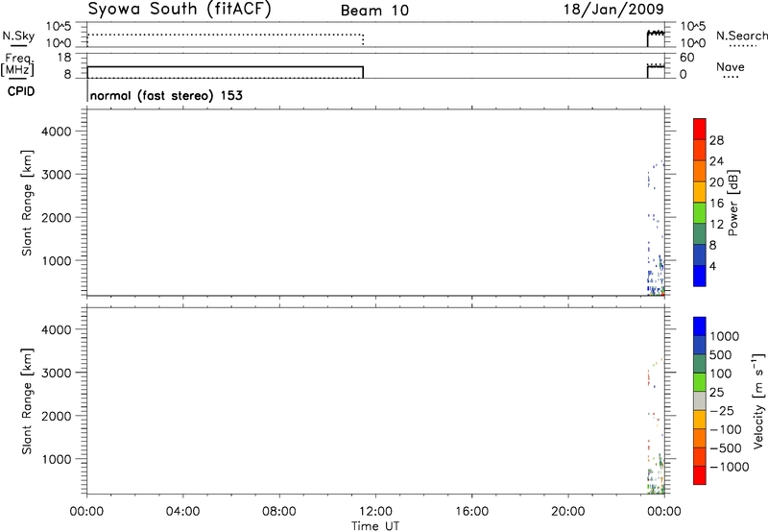Viewport: 768px width, 532px height.
Task: Select the Velocity segment between 100 and 500
Action: [x=700, y=364]
